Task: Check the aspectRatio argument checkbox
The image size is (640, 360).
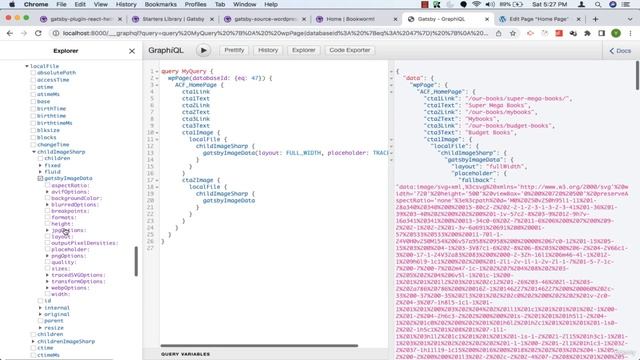Action: point(47,185)
